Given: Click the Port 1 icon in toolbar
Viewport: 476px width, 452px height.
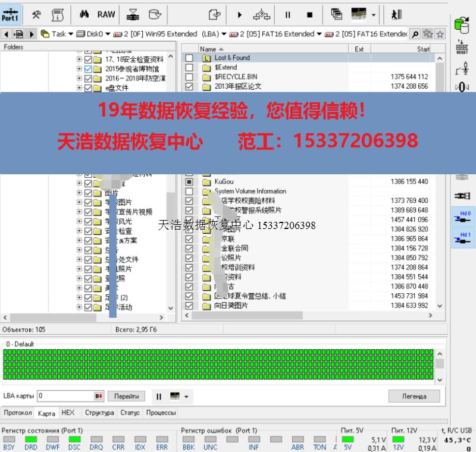Looking at the screenshot, I should coord(11,14).
